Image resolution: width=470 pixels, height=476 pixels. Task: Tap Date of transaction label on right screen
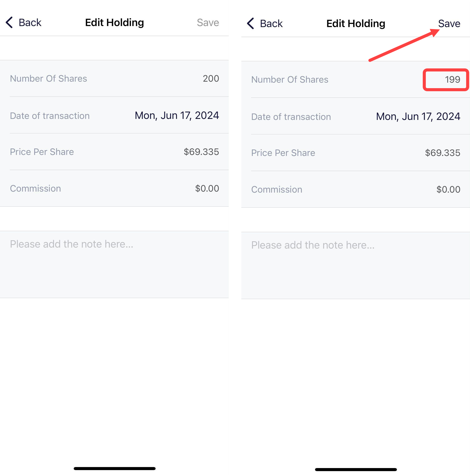[x=291, y=116]
